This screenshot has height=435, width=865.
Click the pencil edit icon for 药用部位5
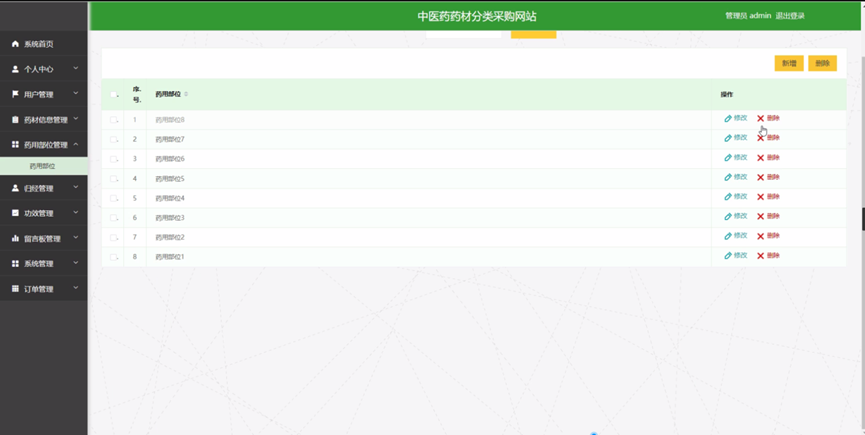[x=728, y=178]
